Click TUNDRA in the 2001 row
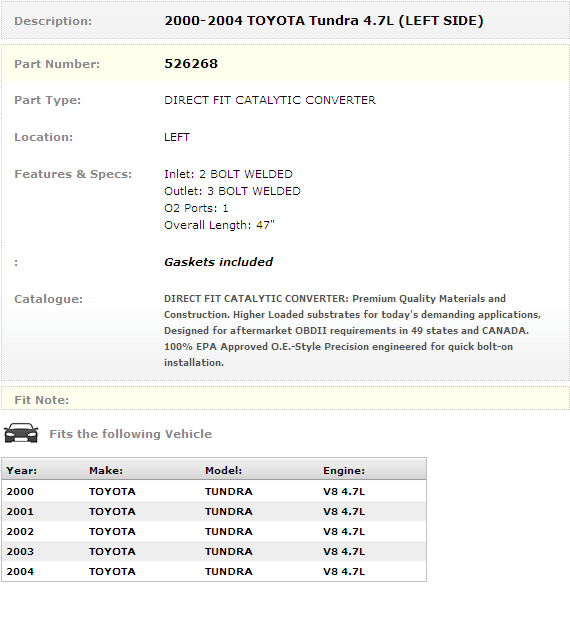This screenshot has width=570, height=624. pos(228,512)
